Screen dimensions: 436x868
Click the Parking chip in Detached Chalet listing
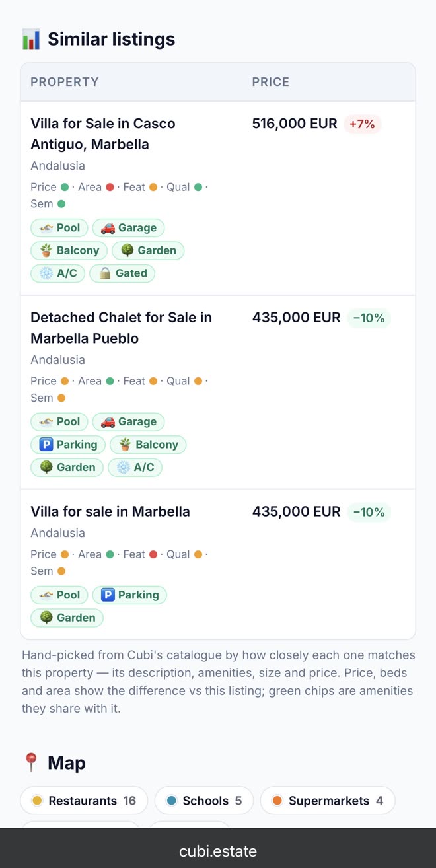(68, 445)
